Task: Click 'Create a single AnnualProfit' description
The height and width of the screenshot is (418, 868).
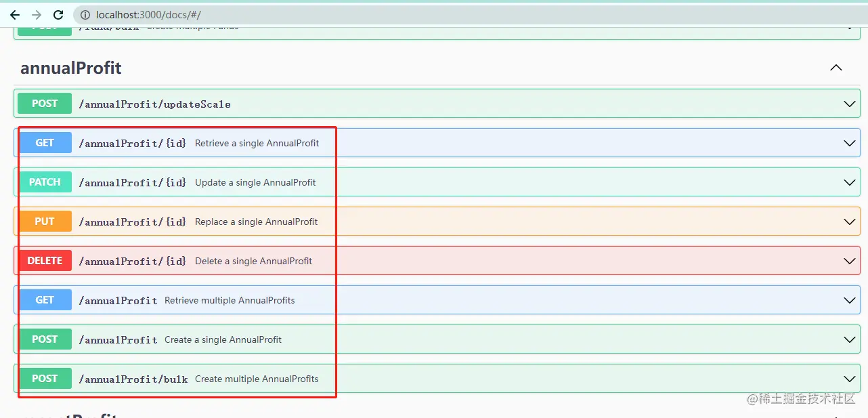Action: click(223, 340)
